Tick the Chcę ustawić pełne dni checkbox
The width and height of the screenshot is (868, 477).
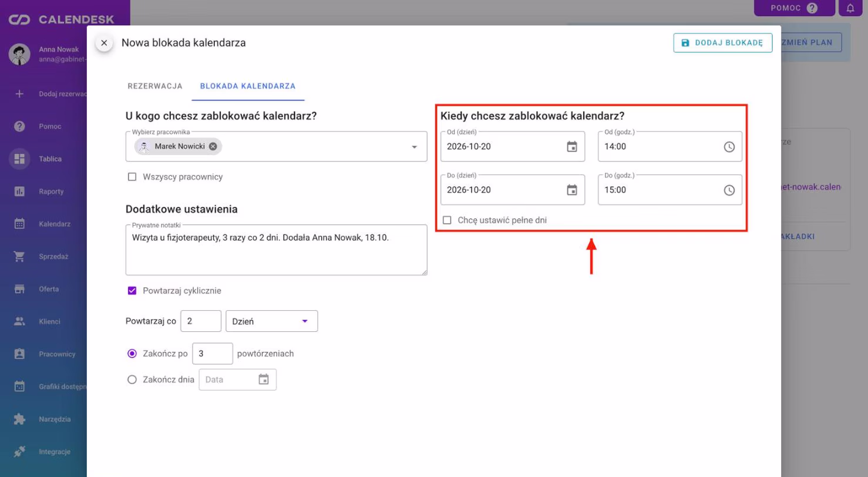pos(448,220)
